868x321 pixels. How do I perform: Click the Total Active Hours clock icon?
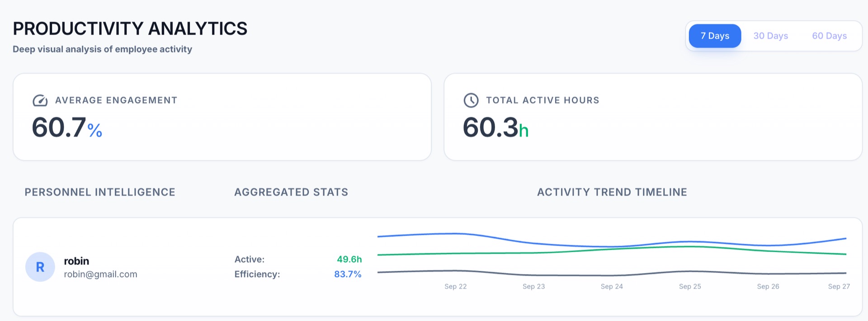click(471, 100)
